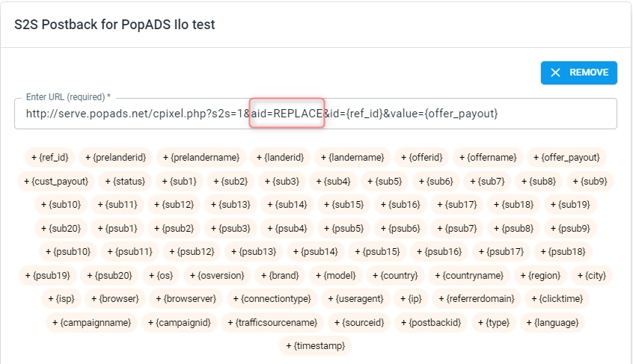The image size is (633, 364).
Task: Click into the Enter URL field
Action: (315, 114)
